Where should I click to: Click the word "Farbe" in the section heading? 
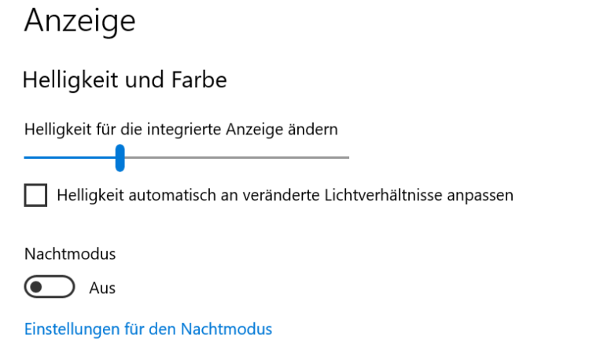point(201,79)
